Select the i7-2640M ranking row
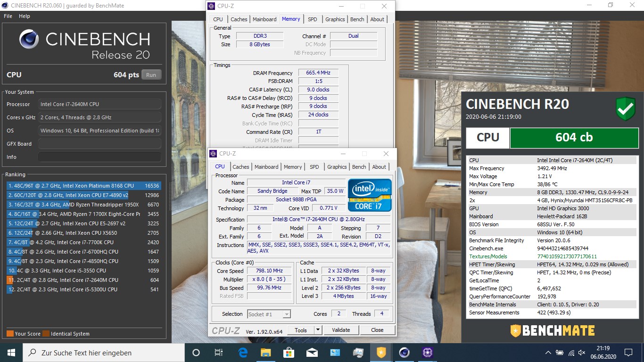This screenshot has width=644, height=362. tap(83, 280)
